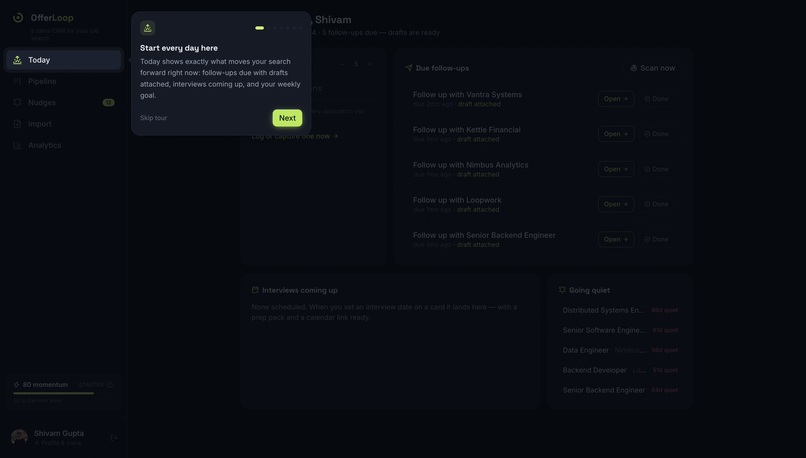The width and height of the screenshot is (806, 458).
Task: Decrease the weekly goal with minus
Action: pyautogui.click(x=342, y=64)
